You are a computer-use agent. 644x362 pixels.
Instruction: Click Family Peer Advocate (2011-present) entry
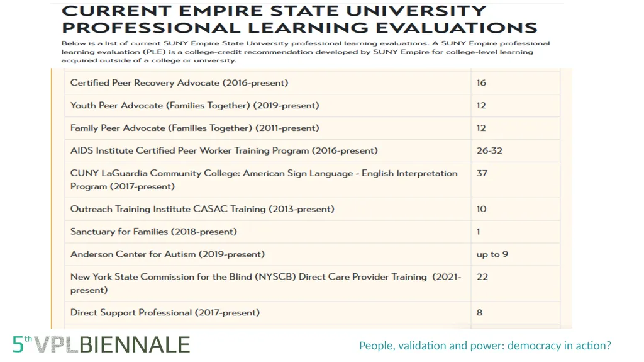tap(195, 128)
